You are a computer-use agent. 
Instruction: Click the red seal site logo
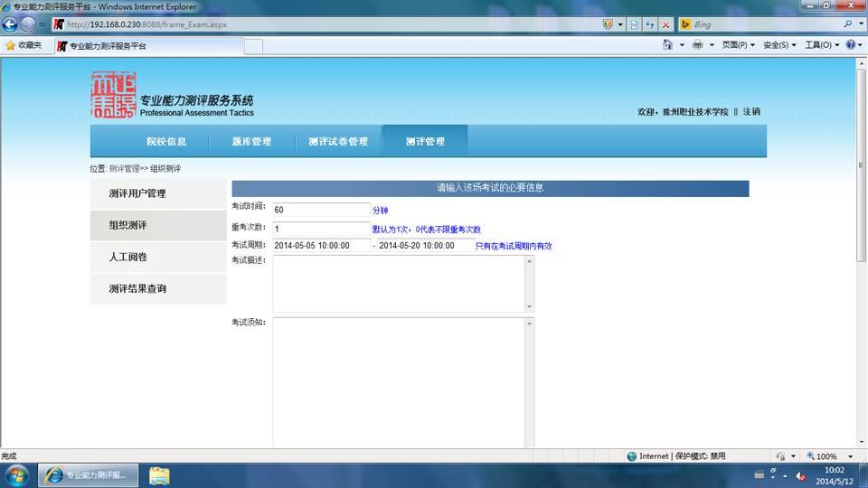(114, 95)
